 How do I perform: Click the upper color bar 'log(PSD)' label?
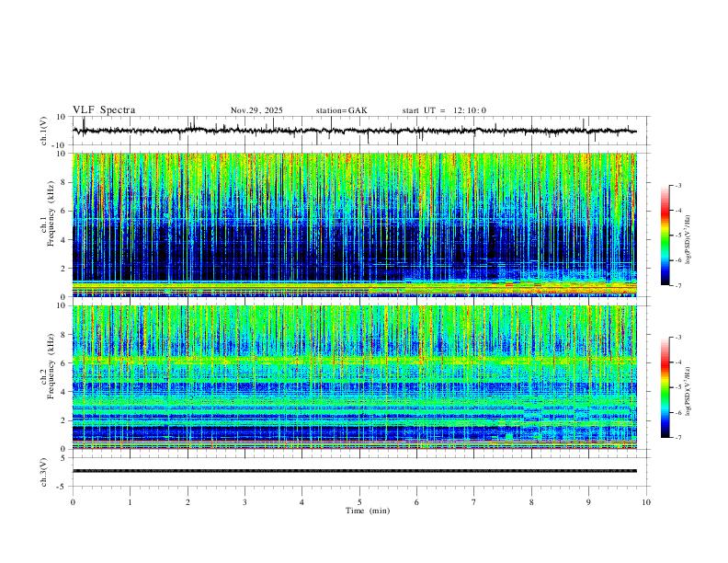688,239
